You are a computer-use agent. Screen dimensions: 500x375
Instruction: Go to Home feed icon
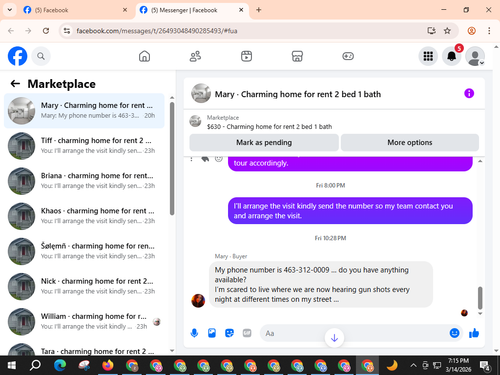pos(144,56)
